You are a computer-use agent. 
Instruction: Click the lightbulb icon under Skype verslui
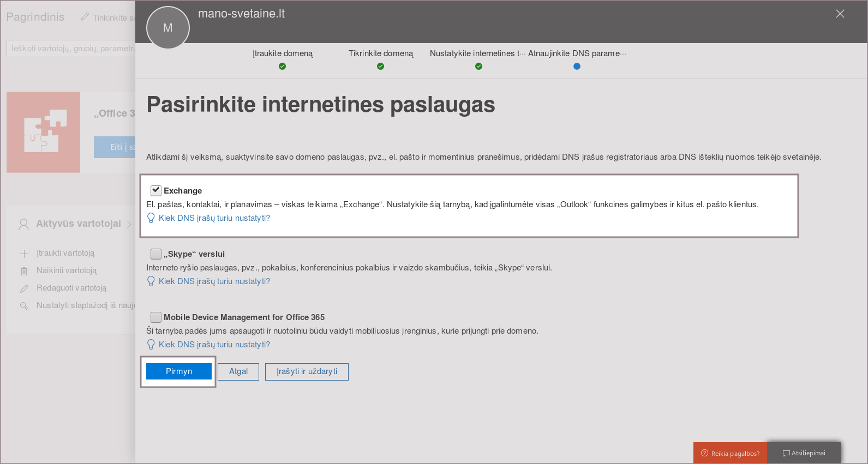(x=151, y=281)
